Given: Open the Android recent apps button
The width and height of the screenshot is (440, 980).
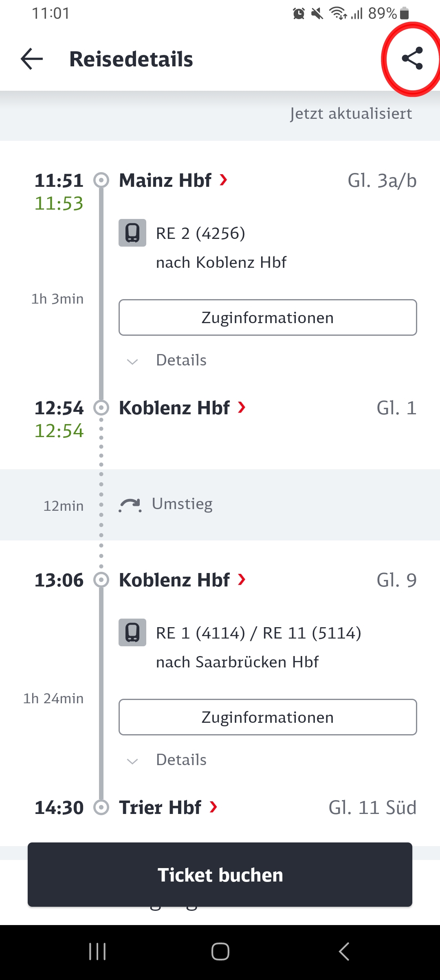Looking at the screenshot, I should (x=97, y=952).
